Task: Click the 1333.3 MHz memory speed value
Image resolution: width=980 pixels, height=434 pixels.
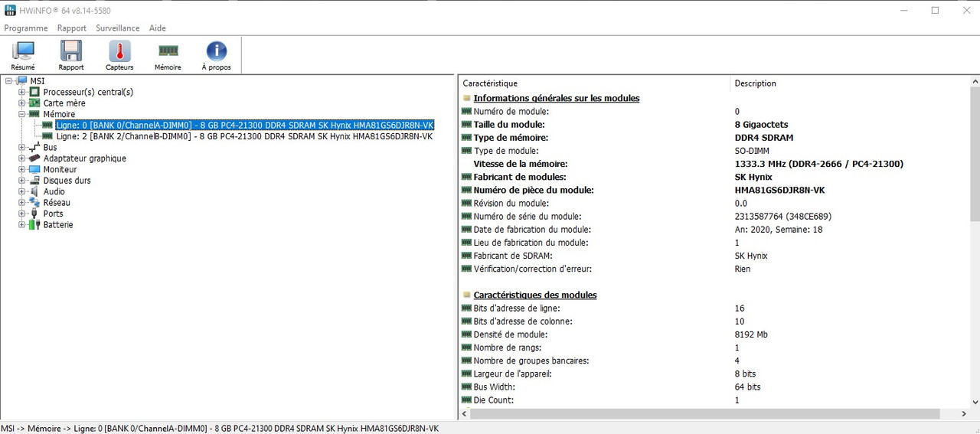Action: (819, 164)
